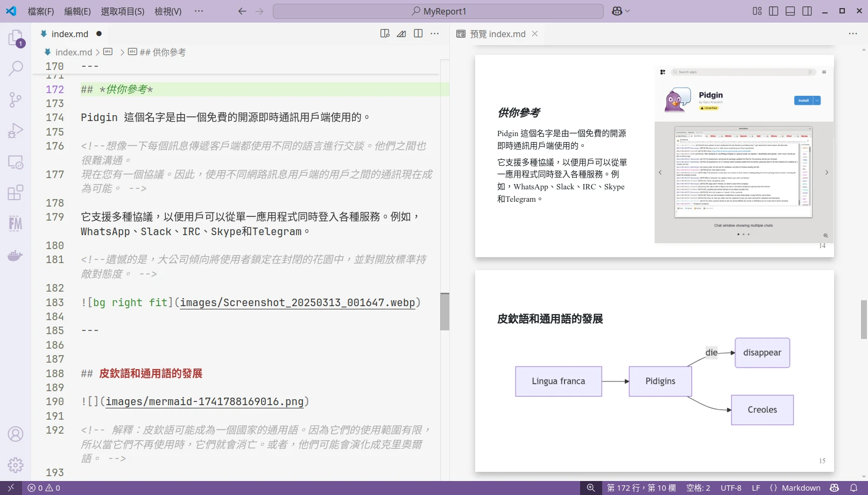Image resolution: width=868 pixels, height=495 pixels.
Task: Click the MyReport1 command center search box
Action: [x=438, y=11]
